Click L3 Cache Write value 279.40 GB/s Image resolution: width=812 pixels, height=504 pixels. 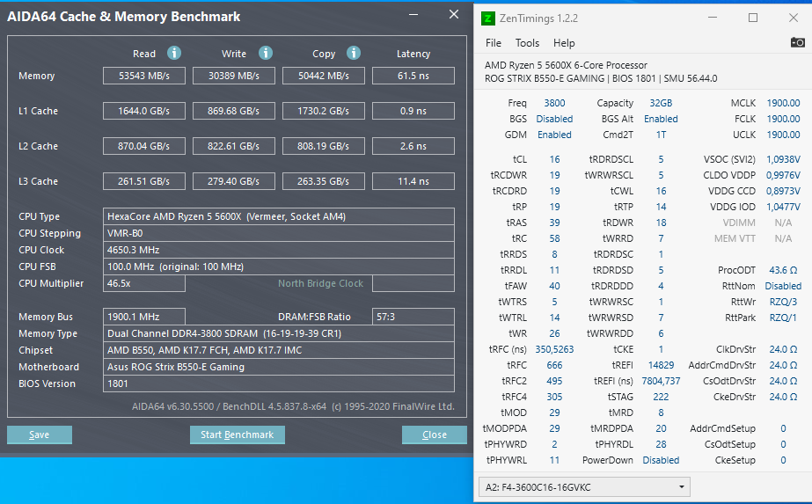[234, 181]
